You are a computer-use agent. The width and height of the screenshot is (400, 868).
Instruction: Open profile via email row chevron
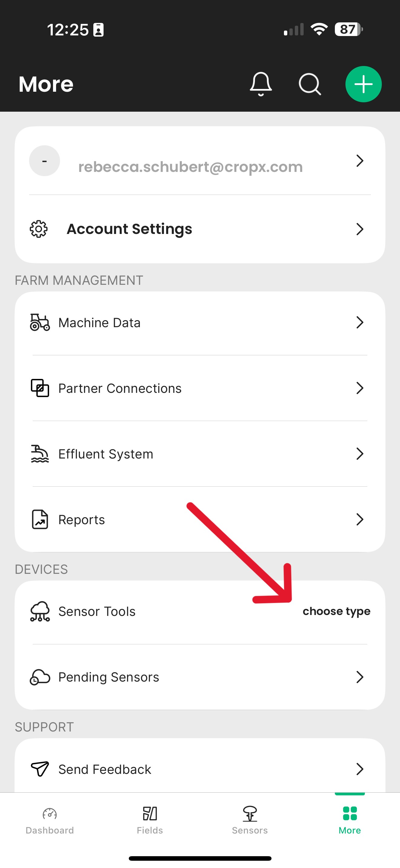360,161
